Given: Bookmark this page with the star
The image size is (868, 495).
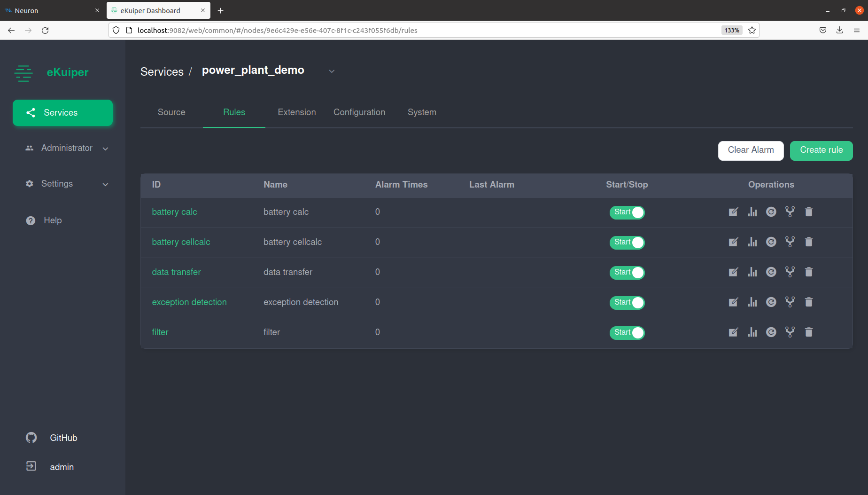Looking at the screenshot, I should [752, 30].
